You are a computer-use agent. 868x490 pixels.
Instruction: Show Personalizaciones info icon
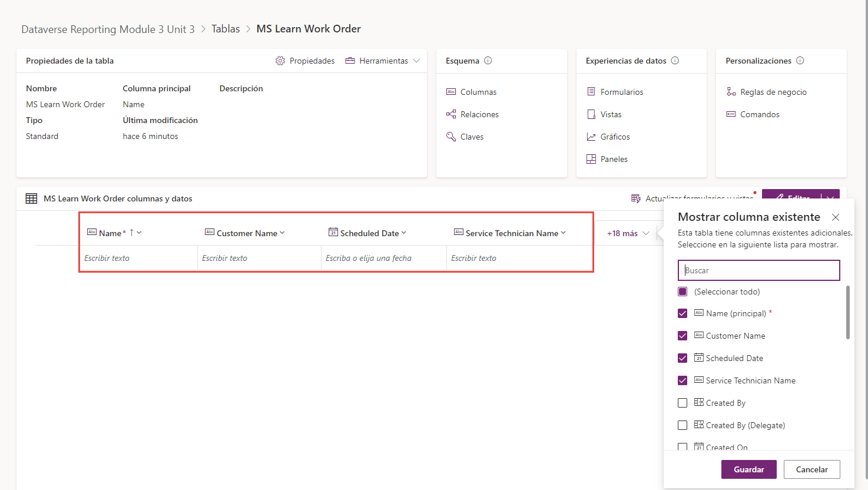[x=800, y=61]
